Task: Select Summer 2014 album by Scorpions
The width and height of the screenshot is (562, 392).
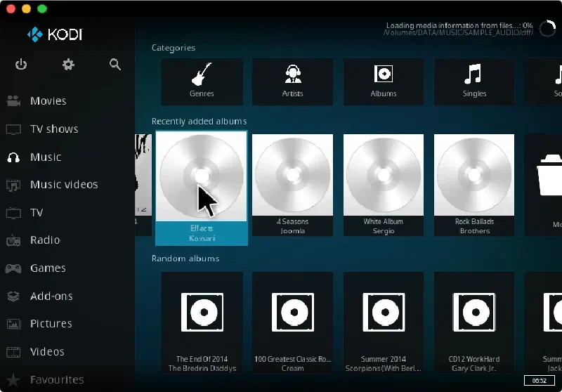Action: pyautogui.click(x=383, y=323)
